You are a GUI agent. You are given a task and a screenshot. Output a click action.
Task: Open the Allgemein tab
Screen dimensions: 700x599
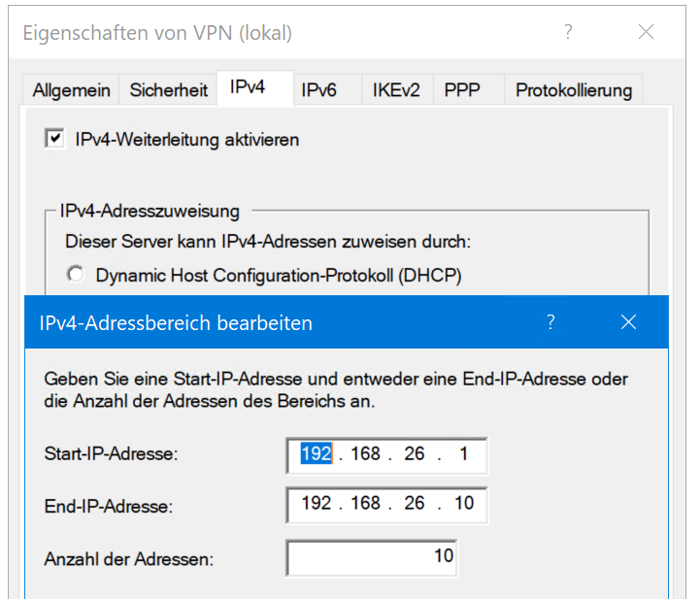pyautogui.click(x=72, y=90)
